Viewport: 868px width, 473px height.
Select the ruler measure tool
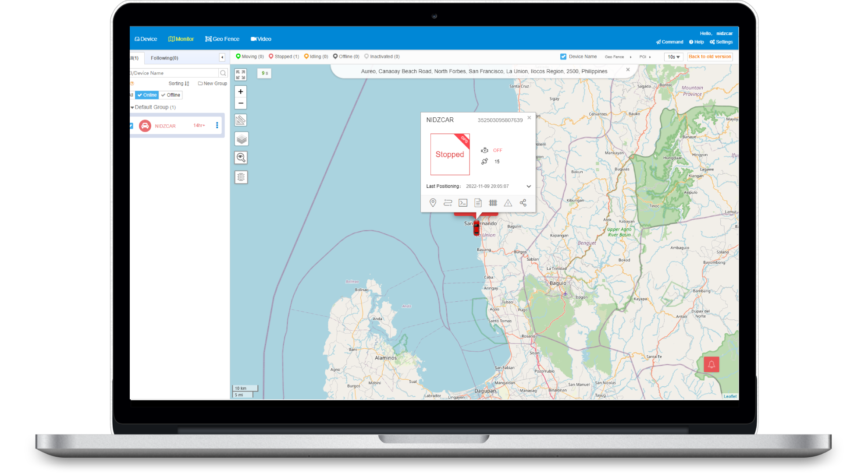click(241, 120)
